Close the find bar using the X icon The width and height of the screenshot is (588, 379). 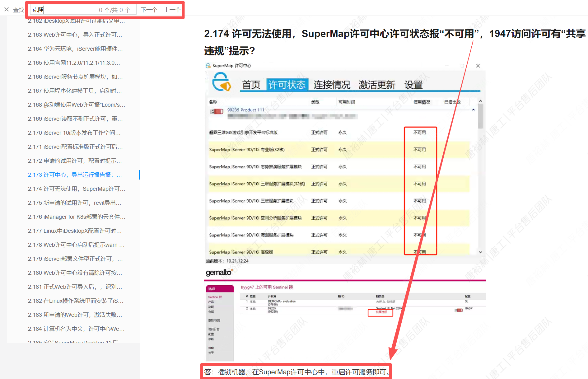click(7, 10)
